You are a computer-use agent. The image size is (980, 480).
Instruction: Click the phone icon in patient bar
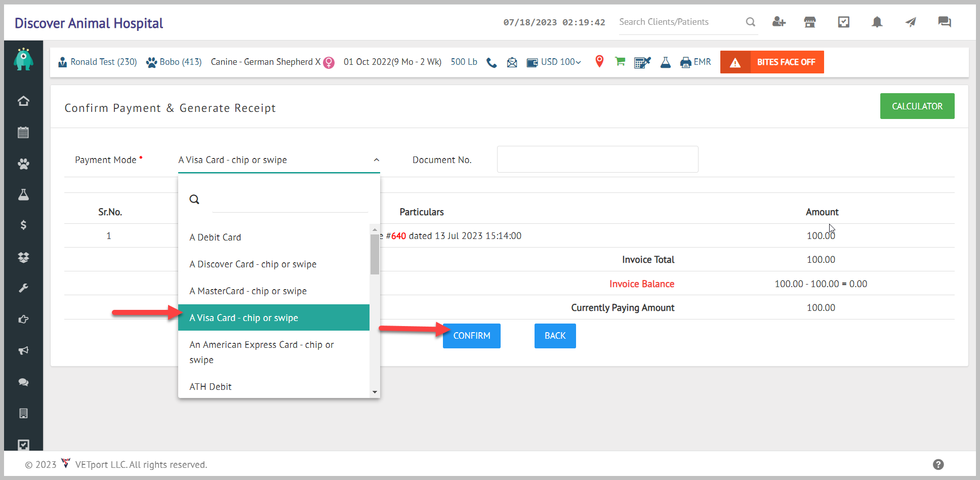[x=492, y=62]
